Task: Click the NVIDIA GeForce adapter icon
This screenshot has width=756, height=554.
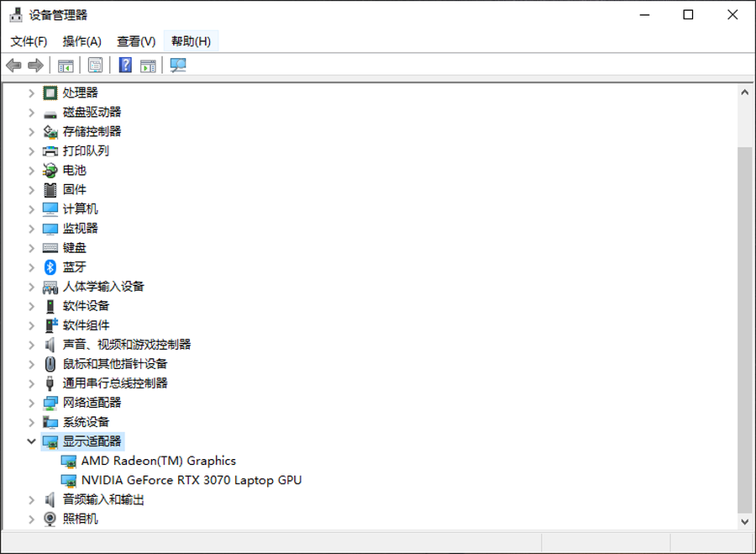Action: [69, 480]
